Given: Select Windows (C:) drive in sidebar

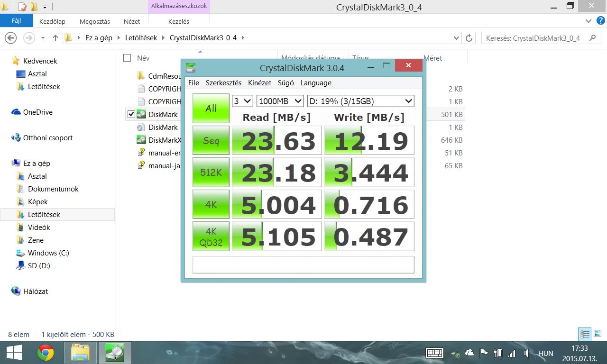Looking at the screenshot, I should (x=48, y=253).
